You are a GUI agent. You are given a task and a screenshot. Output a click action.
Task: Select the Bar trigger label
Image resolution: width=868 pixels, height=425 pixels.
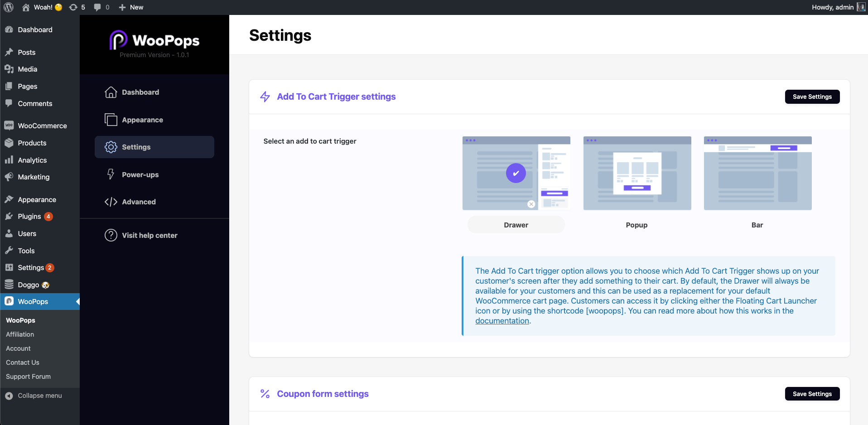coord(757,225)
